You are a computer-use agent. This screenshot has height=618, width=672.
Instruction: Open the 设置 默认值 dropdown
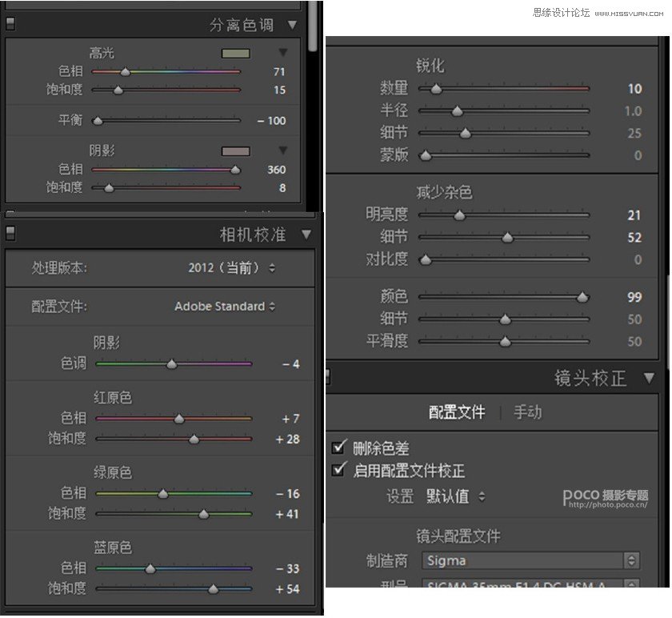[x=456, y=496]
